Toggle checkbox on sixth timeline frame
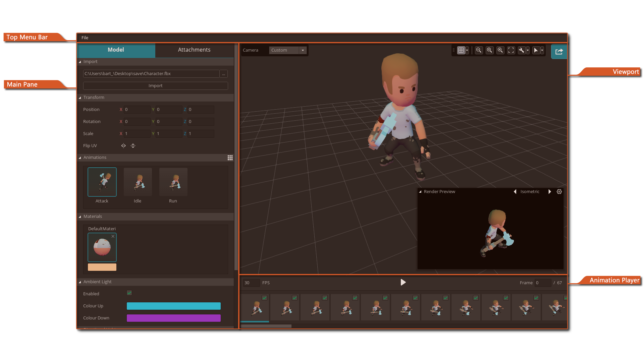644x362 pixels. 415,298
